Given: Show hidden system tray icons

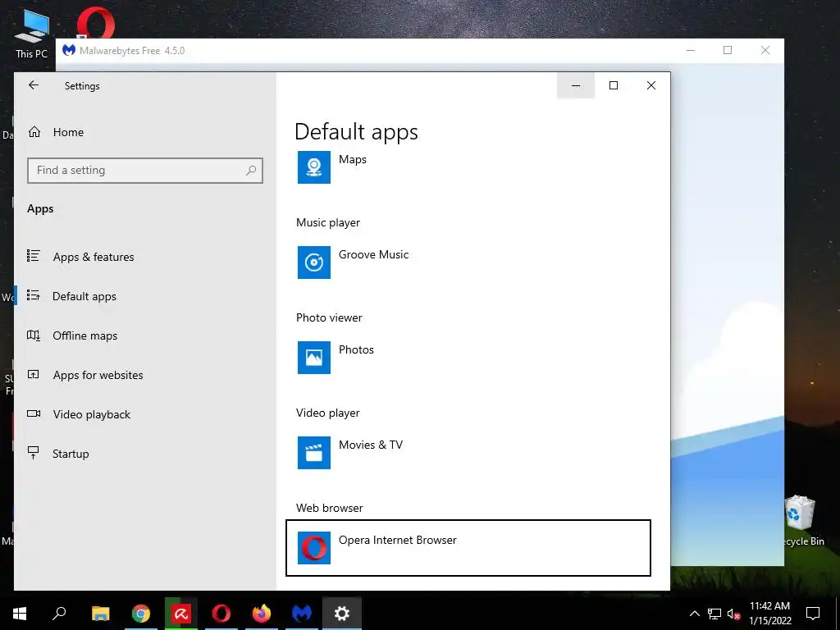Looking at the screenshot, I should pos(694,614).
